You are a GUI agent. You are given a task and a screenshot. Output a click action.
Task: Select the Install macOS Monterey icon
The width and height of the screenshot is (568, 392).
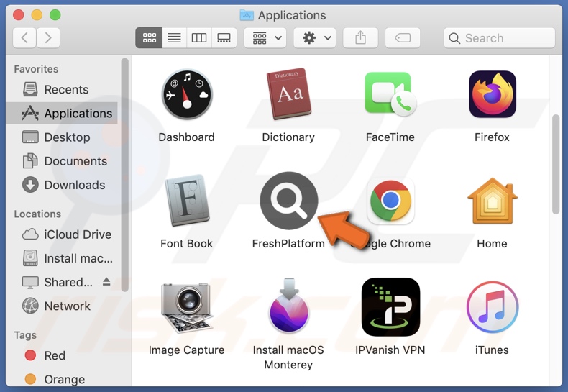(289, 305)
